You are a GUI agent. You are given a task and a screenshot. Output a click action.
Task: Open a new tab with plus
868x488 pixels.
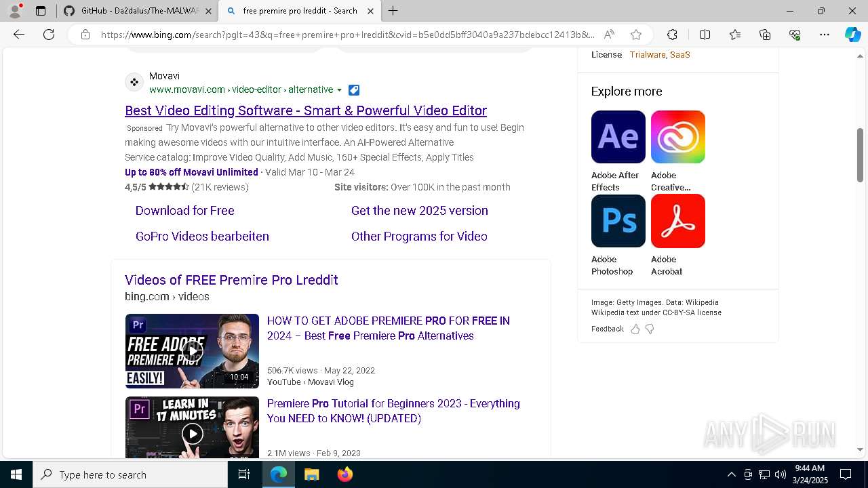[x=393, y=11]
